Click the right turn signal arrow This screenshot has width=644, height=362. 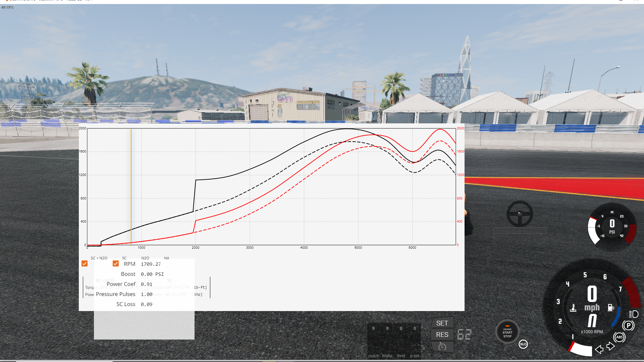610,346
